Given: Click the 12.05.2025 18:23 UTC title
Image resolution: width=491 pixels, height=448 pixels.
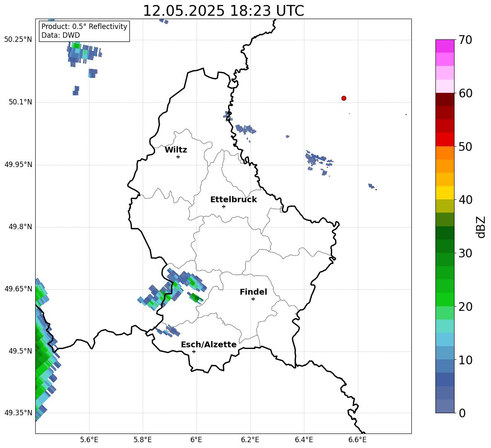Looking at the screenshot, I should [224, 11].
